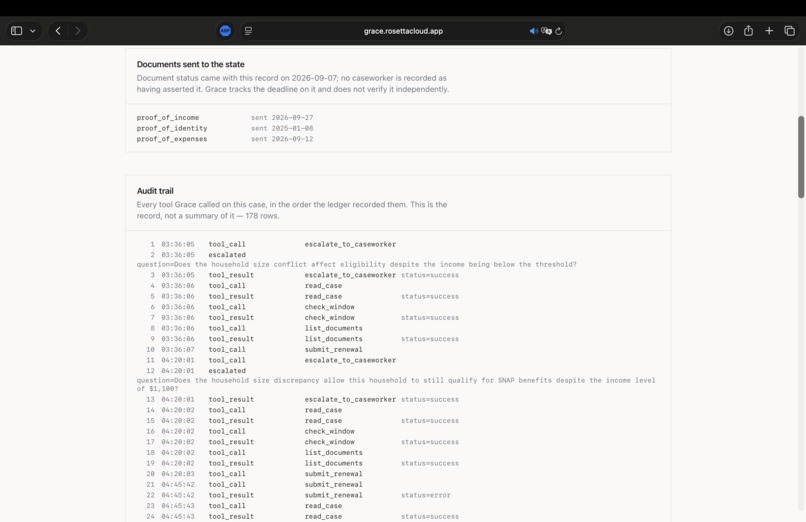Open the share sheet icon
Viewport: 806px width, 522px height.
tap(748, 31)
